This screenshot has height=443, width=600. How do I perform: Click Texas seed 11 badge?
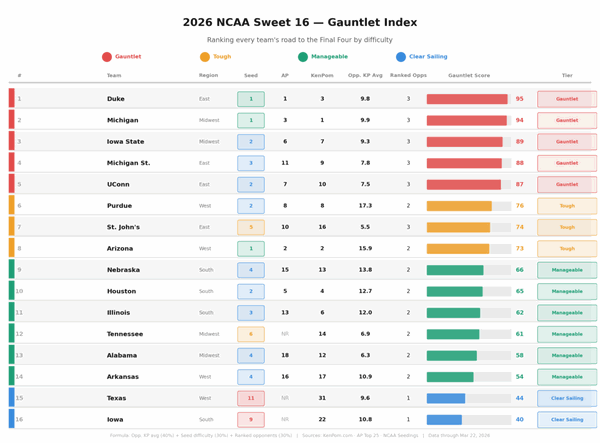251,398
